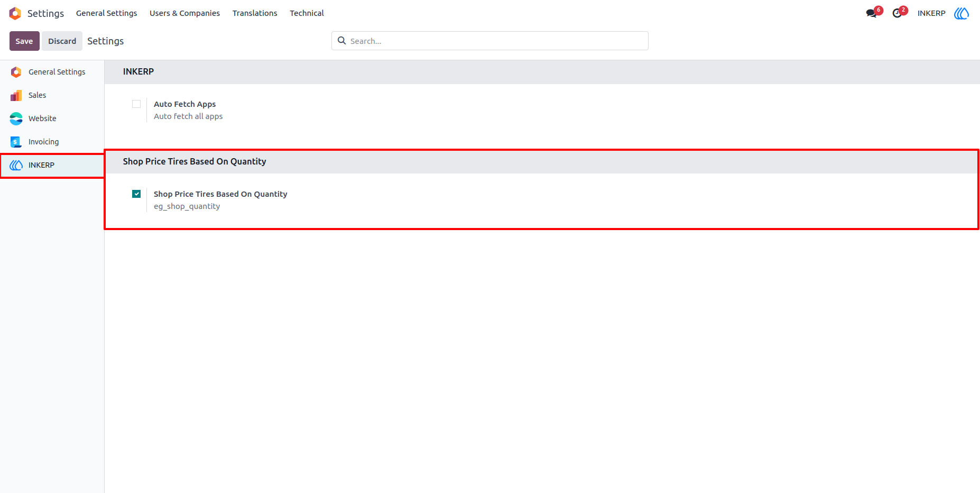Click the Save button

click(24, 41)
